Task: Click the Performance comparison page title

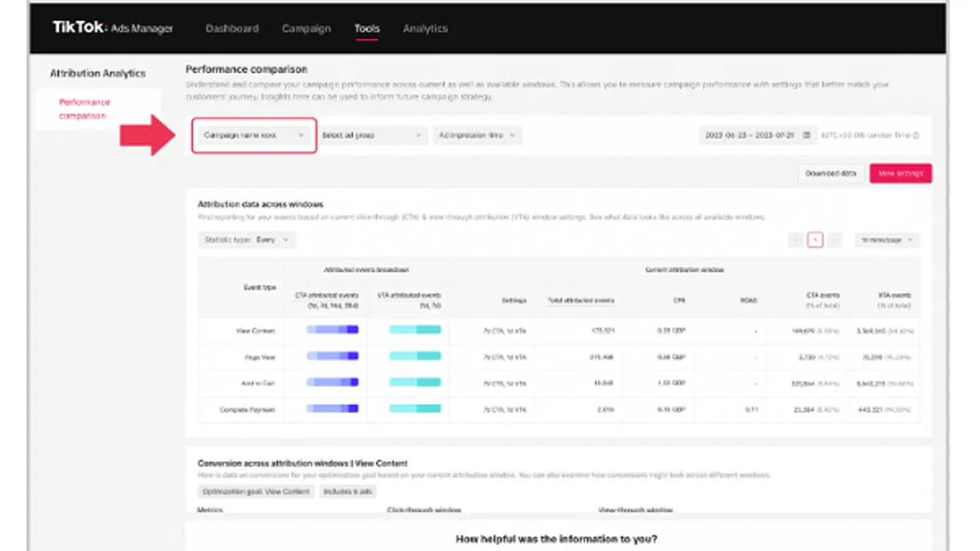Action: coord(247,69)
